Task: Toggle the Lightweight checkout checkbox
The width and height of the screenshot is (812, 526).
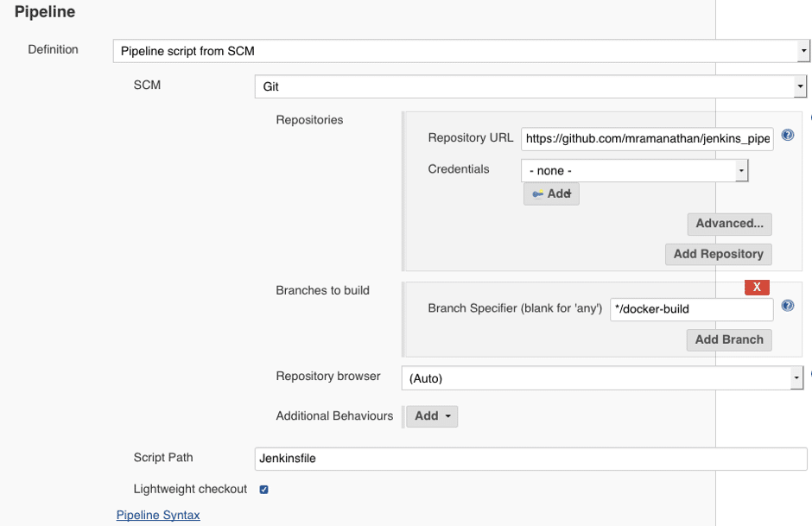Action: coord(264,490)
